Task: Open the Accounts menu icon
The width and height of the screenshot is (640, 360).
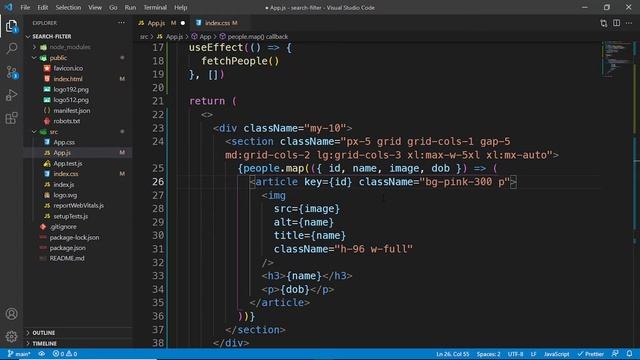Action: pos(11,313)
